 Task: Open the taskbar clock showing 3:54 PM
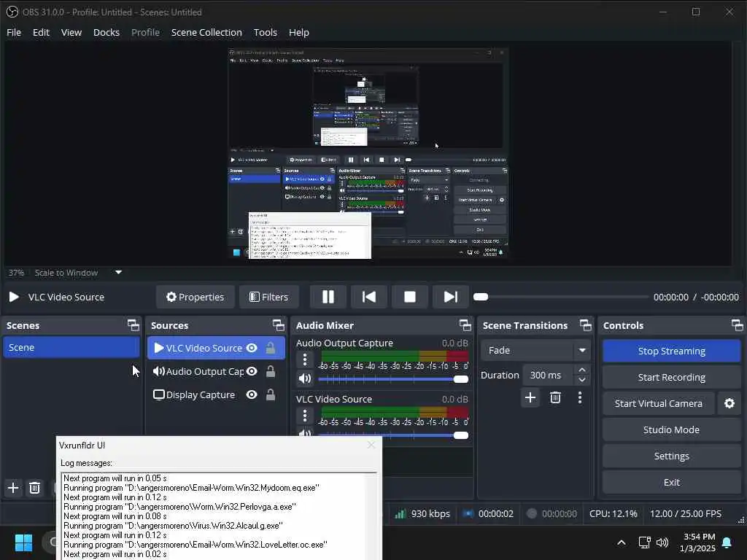pyautogui.click(x=698, y=542)
